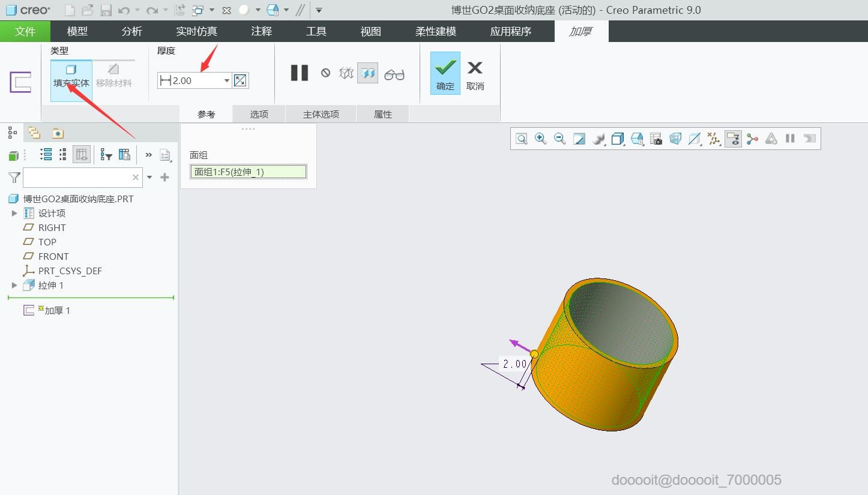
Task: Cancel with the 取消 button
Action: click(x=475, y=73)
